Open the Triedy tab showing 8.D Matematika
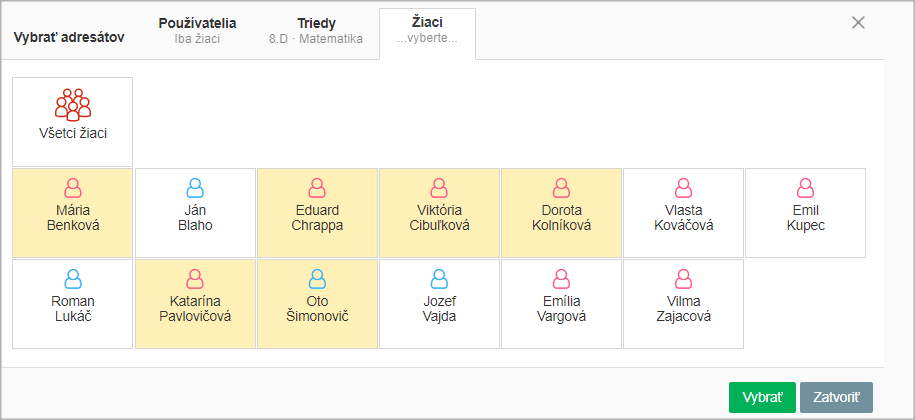915x420 pixels. (x=316, y=31)
